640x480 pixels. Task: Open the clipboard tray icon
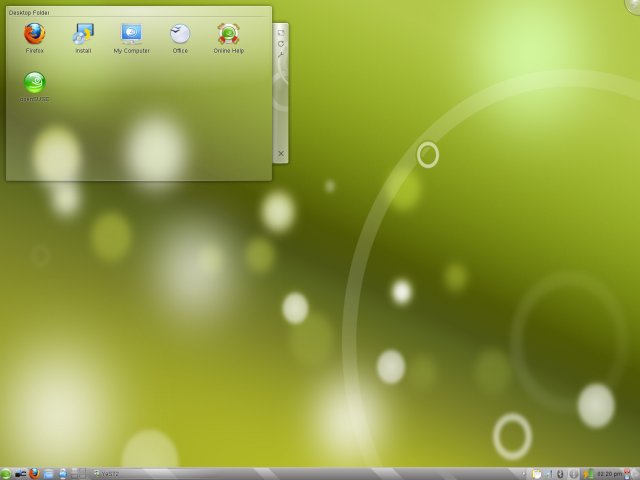(537, 474)
